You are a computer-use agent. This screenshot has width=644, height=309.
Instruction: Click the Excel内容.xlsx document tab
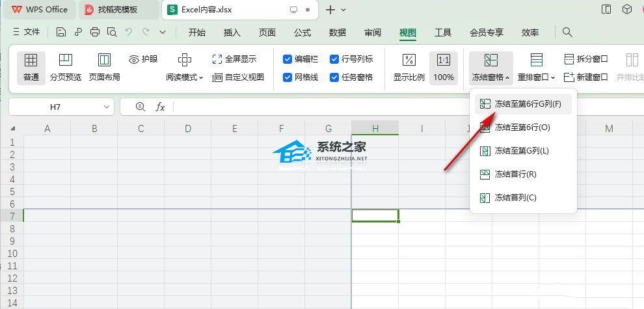coord(240,10)
